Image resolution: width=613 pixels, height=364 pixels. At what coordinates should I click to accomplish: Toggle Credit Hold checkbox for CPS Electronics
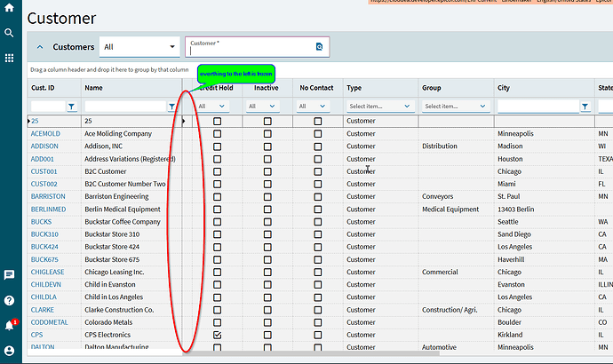[218, 335]
